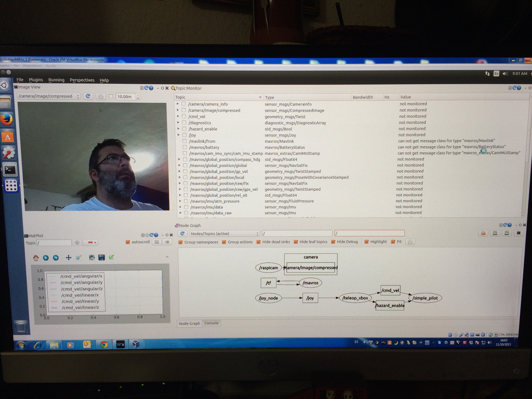This screenshot has width=532, height=399.
Task: Click the /teleop_xbox node in graph
Action: 355,298
